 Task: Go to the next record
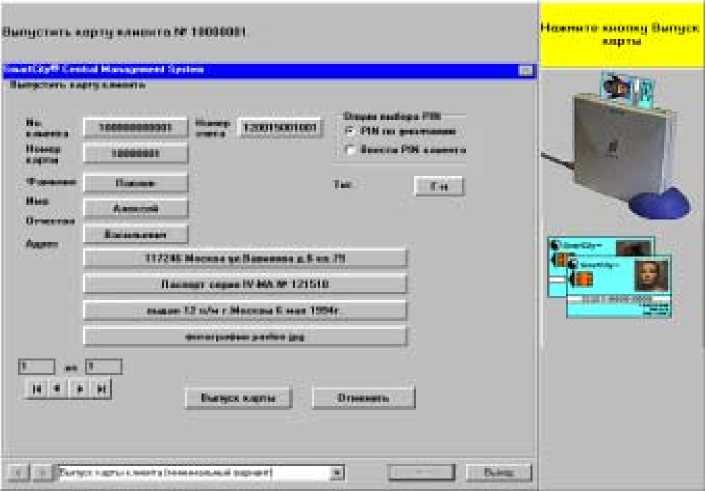pos(80,388)
